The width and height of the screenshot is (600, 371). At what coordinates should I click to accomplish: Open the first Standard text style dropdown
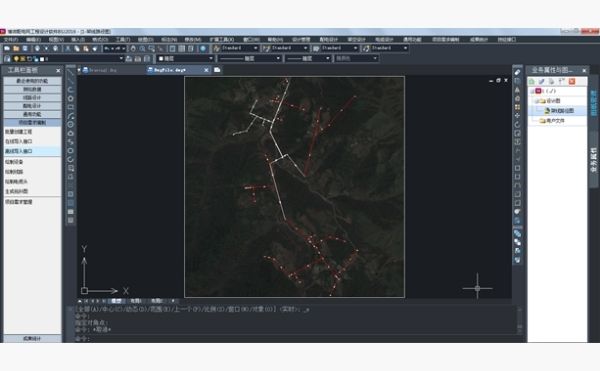click(x=236, y=48)
